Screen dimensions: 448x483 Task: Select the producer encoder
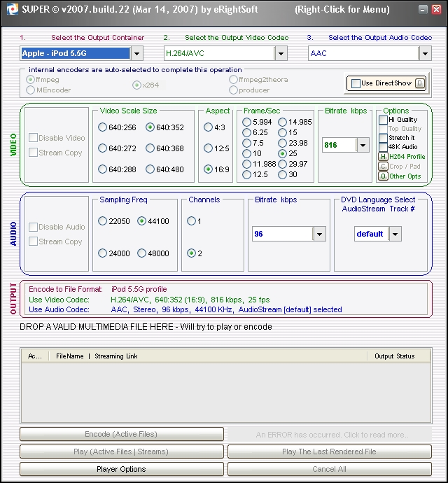click(x=233, y=90)
